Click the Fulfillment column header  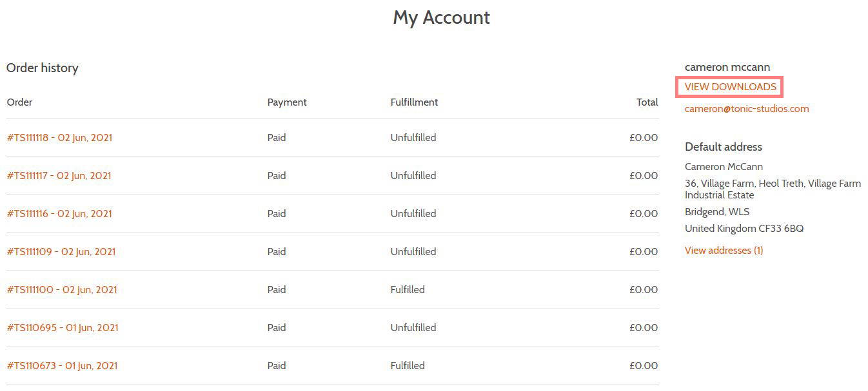click(414, 102)
